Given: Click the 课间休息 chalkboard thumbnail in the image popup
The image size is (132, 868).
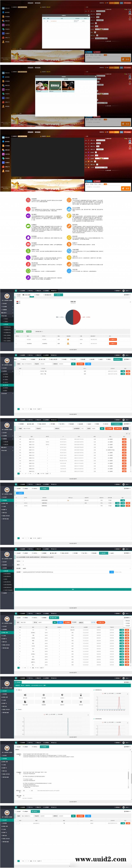Looking at the screenshot, I should point(55,85).
